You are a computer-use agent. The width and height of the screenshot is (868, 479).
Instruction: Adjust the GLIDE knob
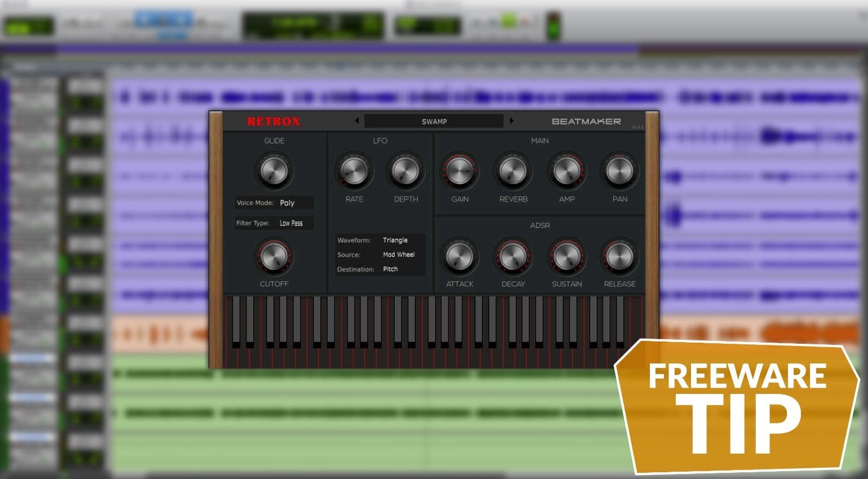click(274, 171)
